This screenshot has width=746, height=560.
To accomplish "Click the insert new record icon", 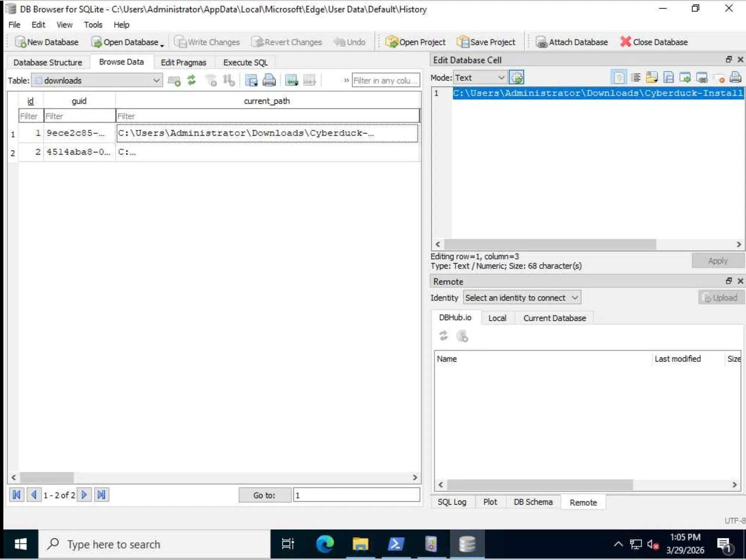I will 291,80.
